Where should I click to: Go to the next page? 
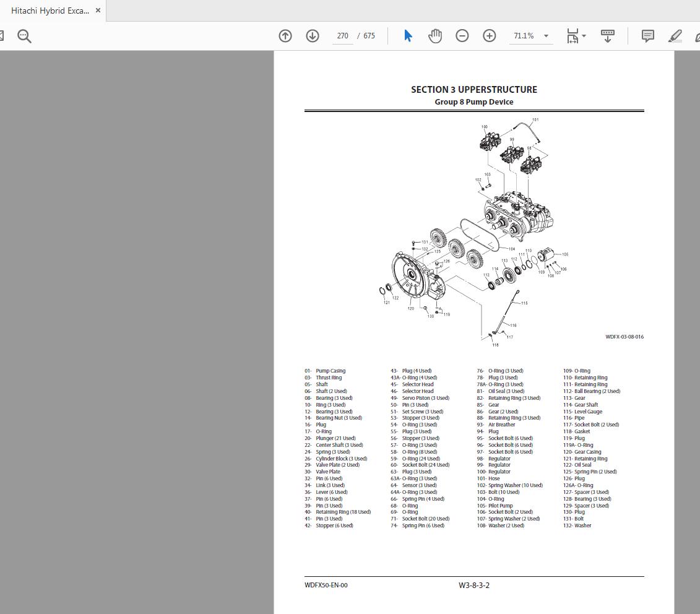point(313,35)
